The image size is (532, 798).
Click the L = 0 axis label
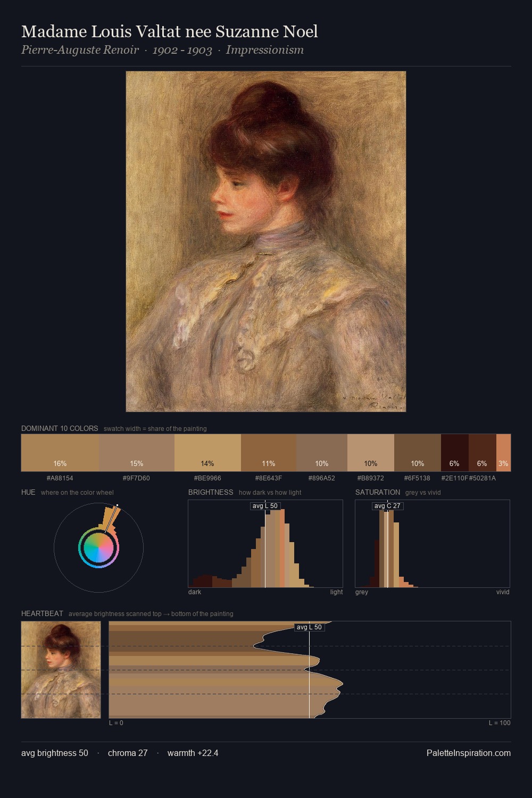(x=116, y=723)
